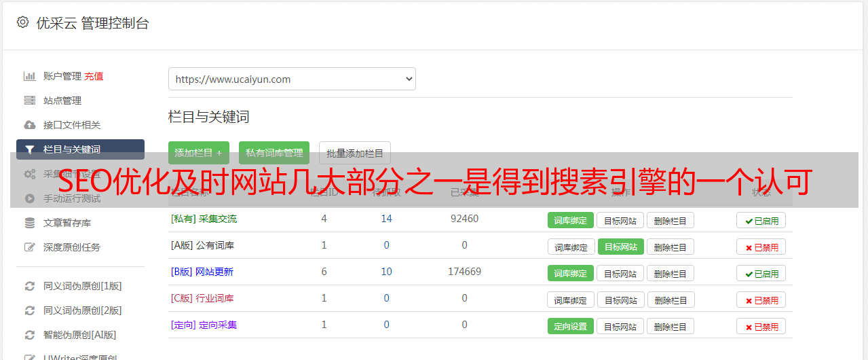
Task: Click 目标网站 for the 定向采集 row
Action: coord(620,326)
